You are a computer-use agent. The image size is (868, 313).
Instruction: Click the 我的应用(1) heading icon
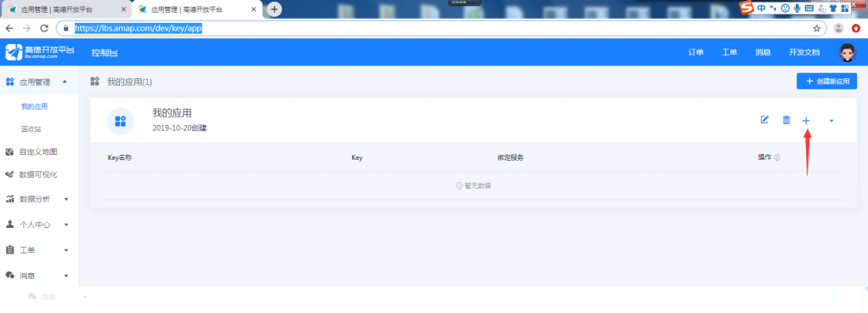click(x=95, y=82)
